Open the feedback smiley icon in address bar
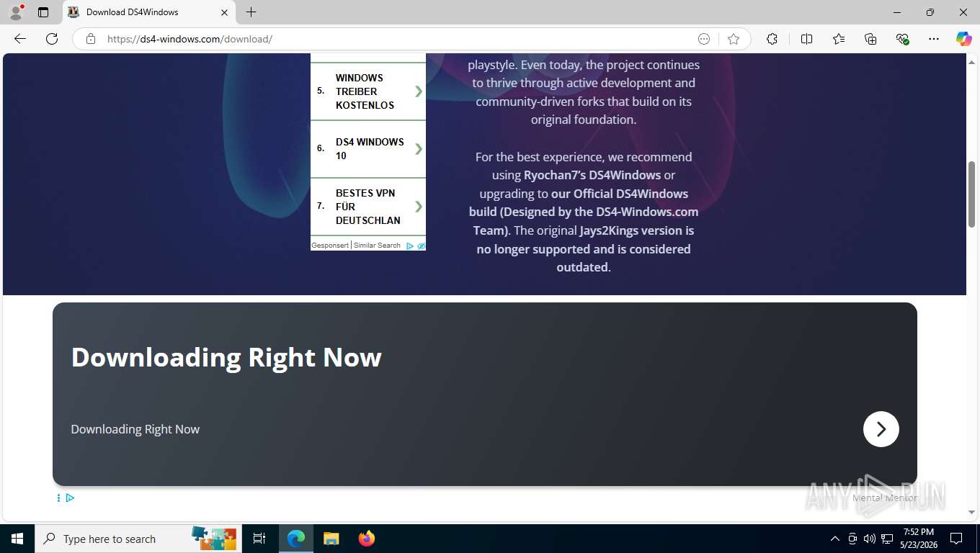 click(x=704, y=39)
